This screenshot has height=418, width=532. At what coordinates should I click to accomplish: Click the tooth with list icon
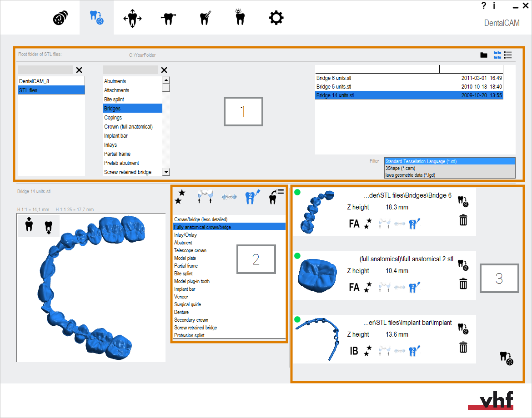click(x=276, y=197)
